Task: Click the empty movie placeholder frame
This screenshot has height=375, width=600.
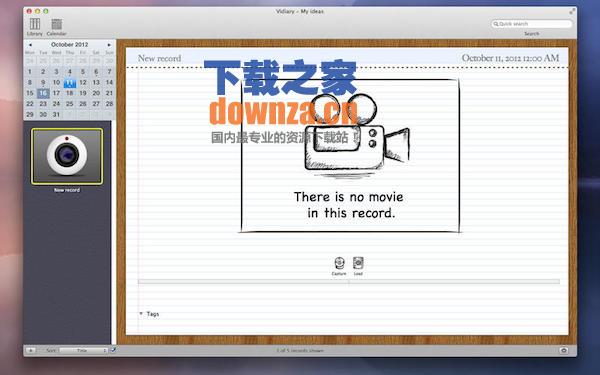Action: pos(350,156)
